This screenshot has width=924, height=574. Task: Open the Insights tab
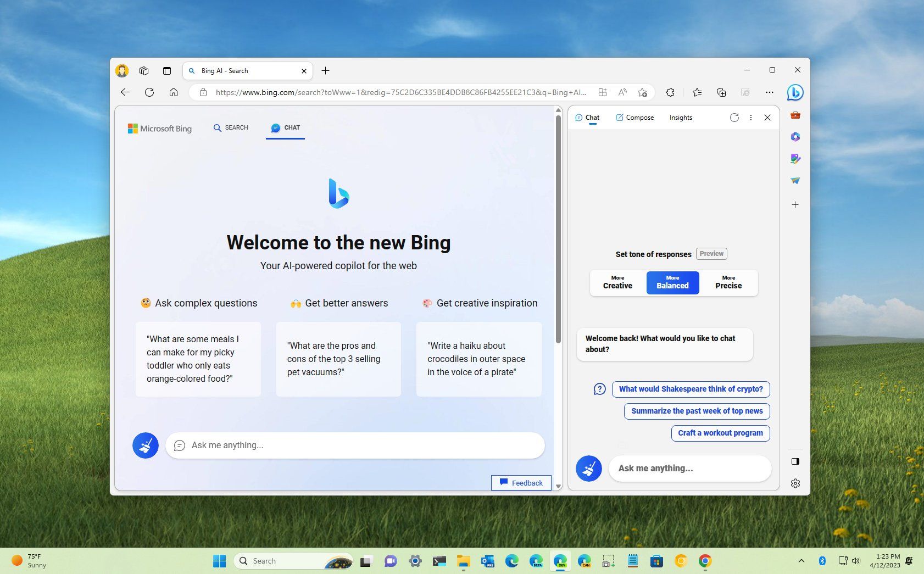(680, 117)
